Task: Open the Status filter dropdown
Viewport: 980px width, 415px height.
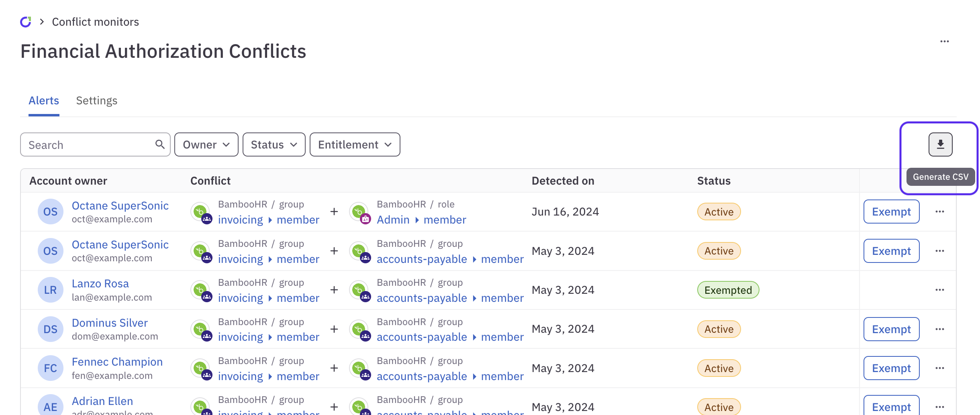Action: pos(273,144)
